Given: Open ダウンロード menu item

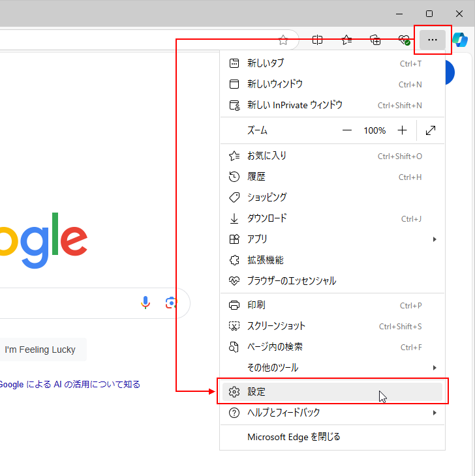Looking at the screenshot, I should (x=332, y=218).
